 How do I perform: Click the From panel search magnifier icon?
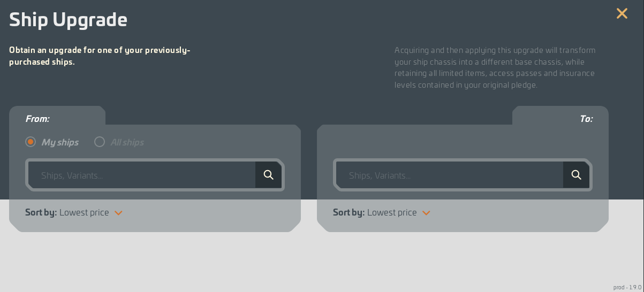pos(269,175)
